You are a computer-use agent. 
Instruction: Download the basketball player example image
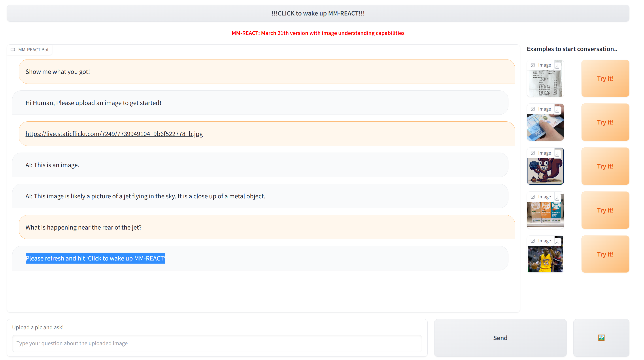[x=557, y=242]
